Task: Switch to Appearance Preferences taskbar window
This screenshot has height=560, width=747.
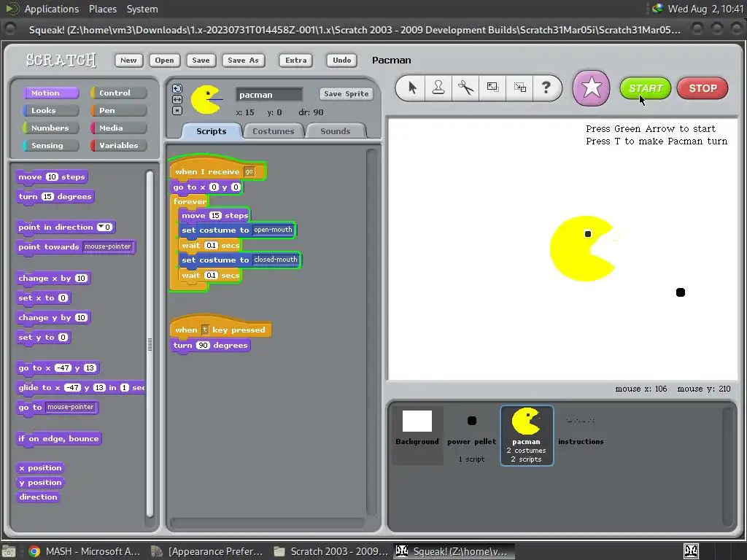Action: click(206, 551)
